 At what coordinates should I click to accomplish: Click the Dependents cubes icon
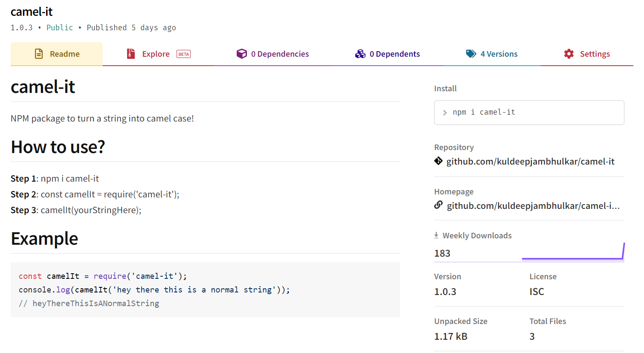(360, 54)
